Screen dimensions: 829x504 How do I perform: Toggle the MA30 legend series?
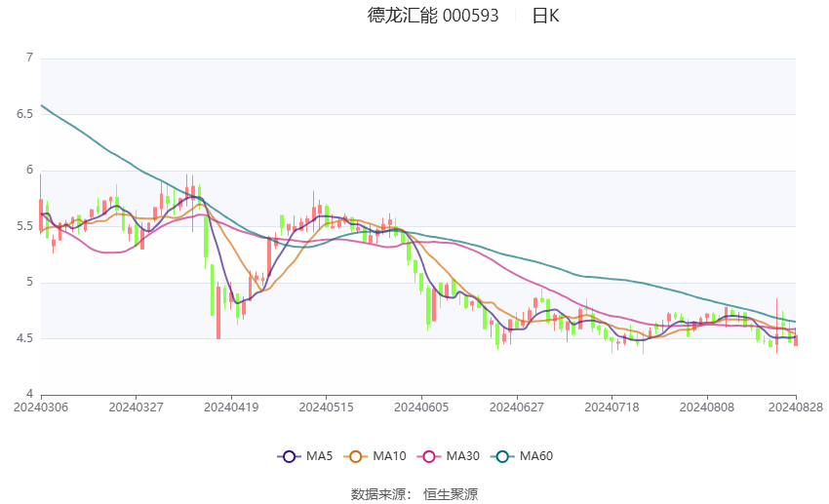tap(449, 456)
